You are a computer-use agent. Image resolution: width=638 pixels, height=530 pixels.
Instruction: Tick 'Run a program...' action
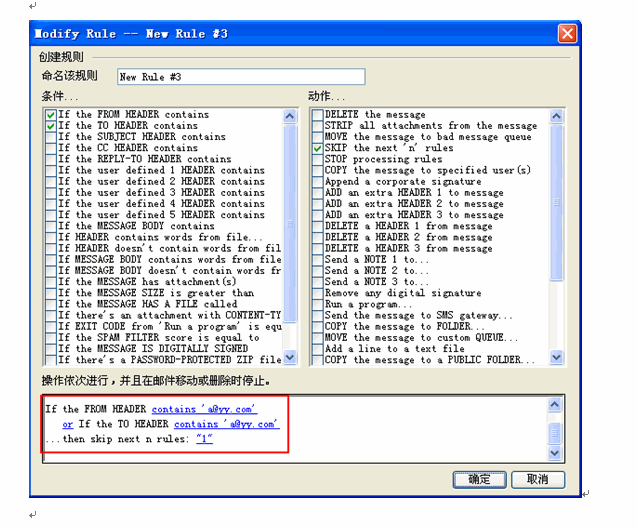[x=317, y=304]
